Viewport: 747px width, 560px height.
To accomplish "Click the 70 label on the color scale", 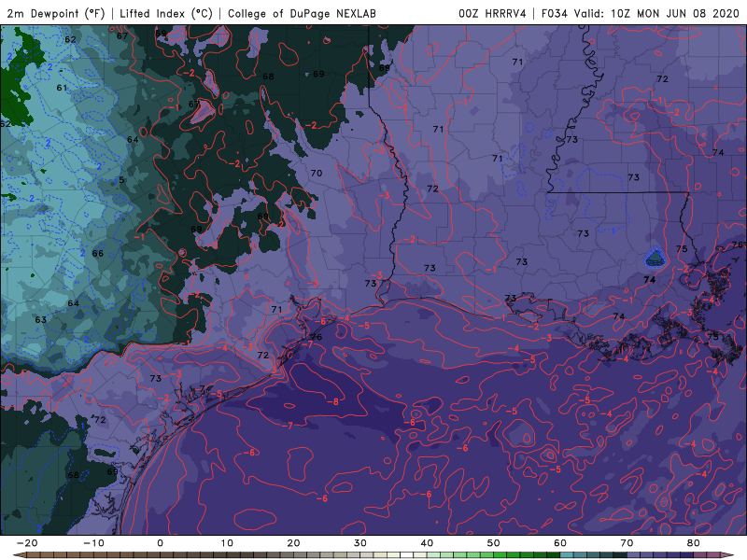I will pyautogui.click(x=627, y=543).
